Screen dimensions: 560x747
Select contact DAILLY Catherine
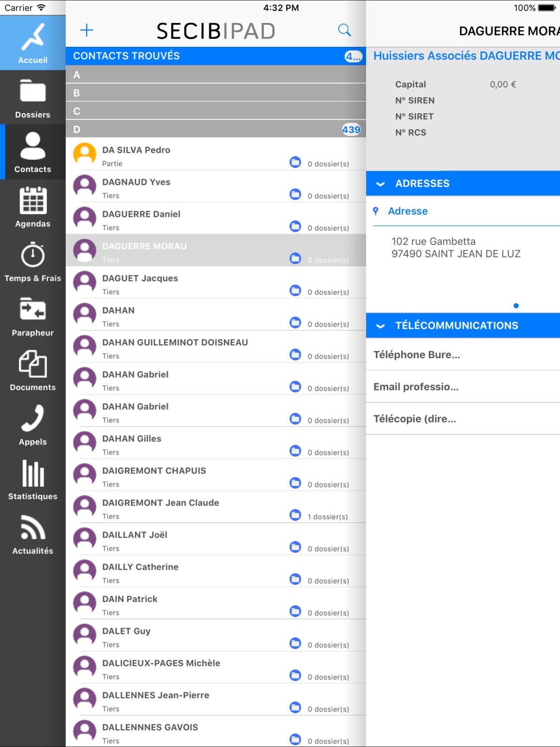(216, 571)
